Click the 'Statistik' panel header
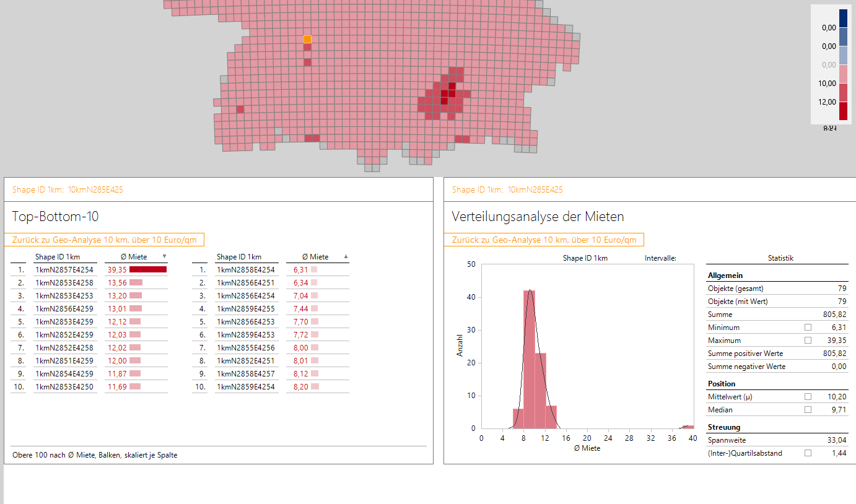The width and height of the screenshot is (856, 504). point(780,258)
